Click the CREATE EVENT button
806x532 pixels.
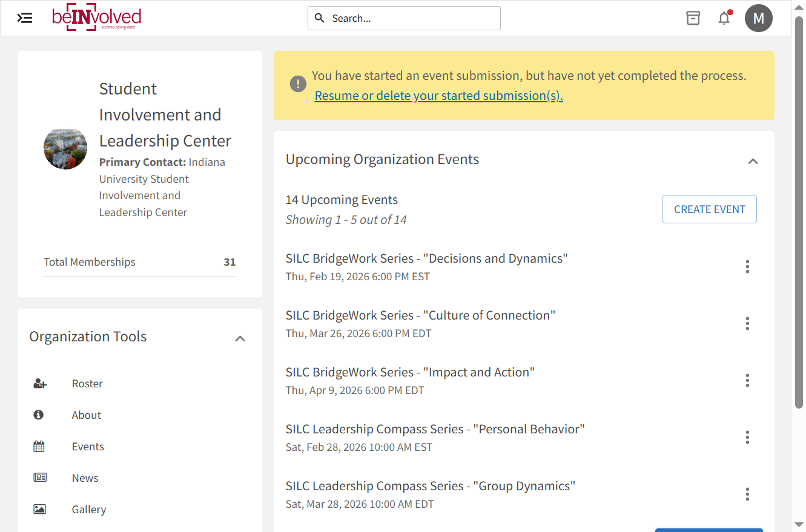point(710,209)
